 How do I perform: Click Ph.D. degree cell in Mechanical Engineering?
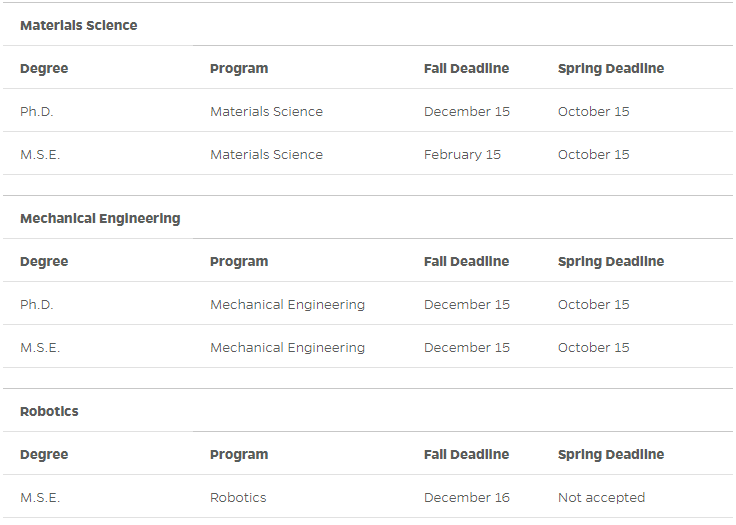coord(37,305)
